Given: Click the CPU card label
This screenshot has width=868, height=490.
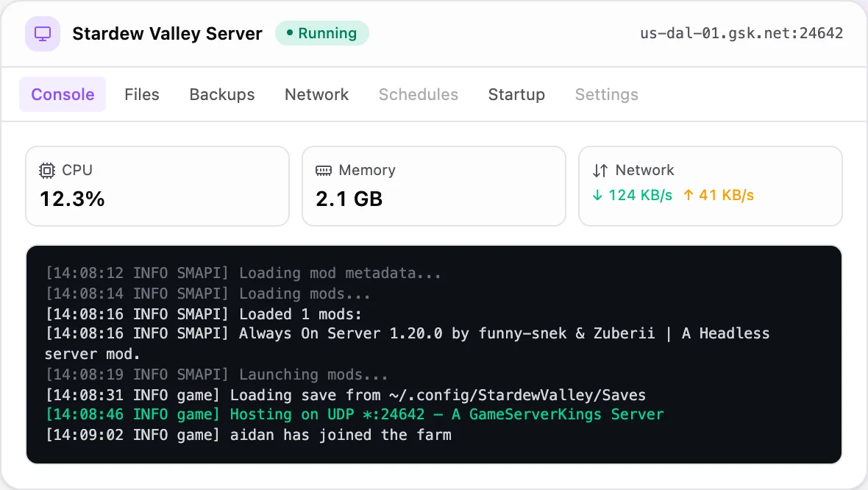Looking at the screenshot, I should tap(77, 170).
